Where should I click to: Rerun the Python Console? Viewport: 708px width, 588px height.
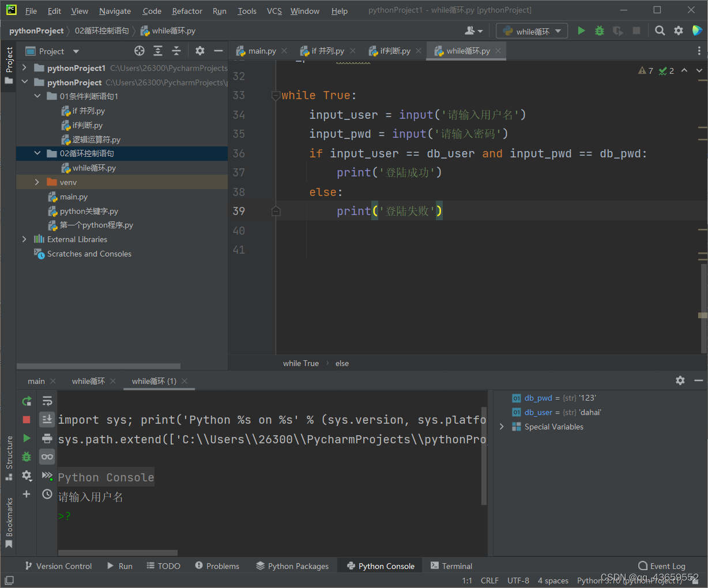coord(27,401)
